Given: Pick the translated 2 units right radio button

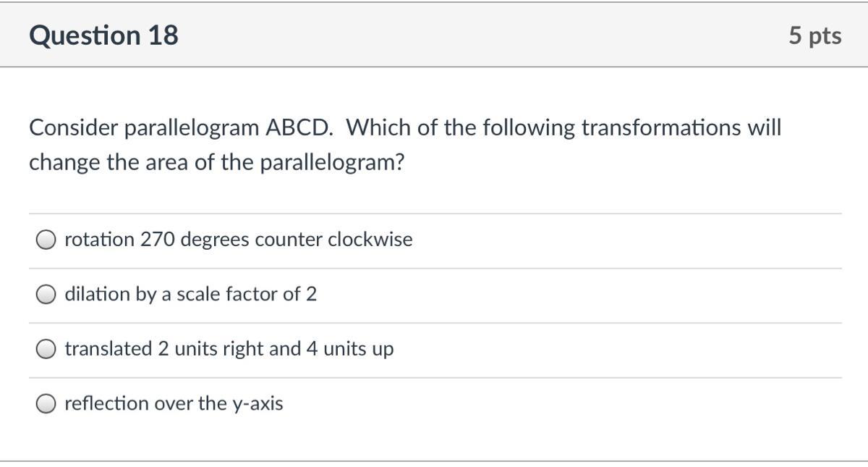Looking at the screenshot, I should [47, 350].
